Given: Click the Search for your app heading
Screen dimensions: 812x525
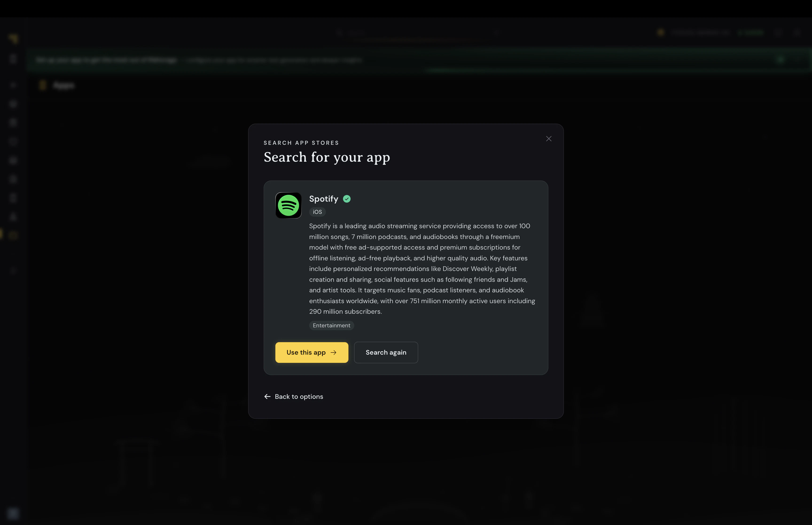Looking at the screenshot, I should pyautogui.click(x=326, y=157).
